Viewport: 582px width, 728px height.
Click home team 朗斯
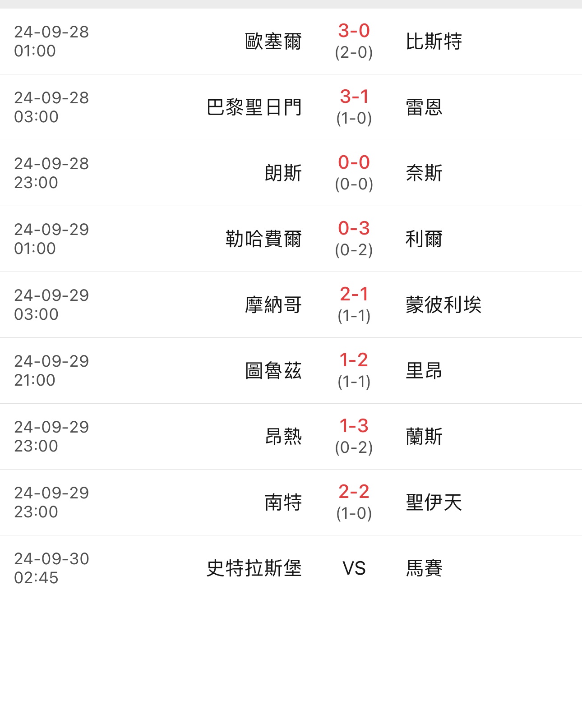283,173
